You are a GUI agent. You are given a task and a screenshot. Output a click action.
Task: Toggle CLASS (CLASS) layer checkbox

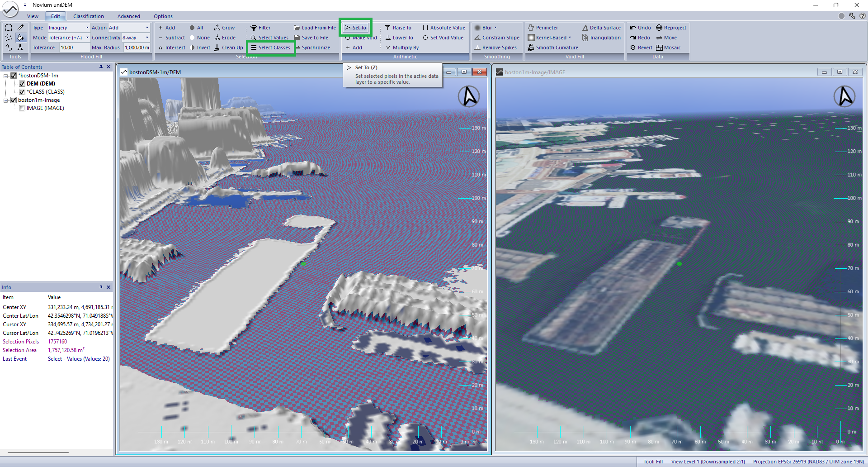tap(22, 92)
